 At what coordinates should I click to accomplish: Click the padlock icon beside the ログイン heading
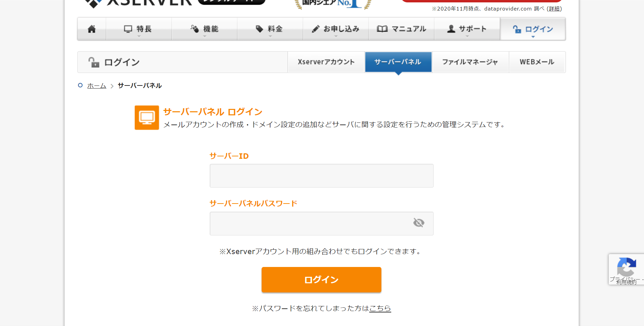94,62
